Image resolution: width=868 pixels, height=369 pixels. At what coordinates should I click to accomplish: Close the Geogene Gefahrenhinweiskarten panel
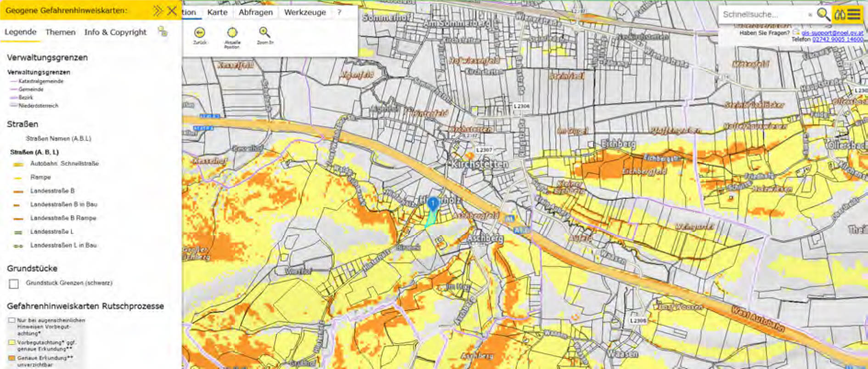[x=172, y=11]
